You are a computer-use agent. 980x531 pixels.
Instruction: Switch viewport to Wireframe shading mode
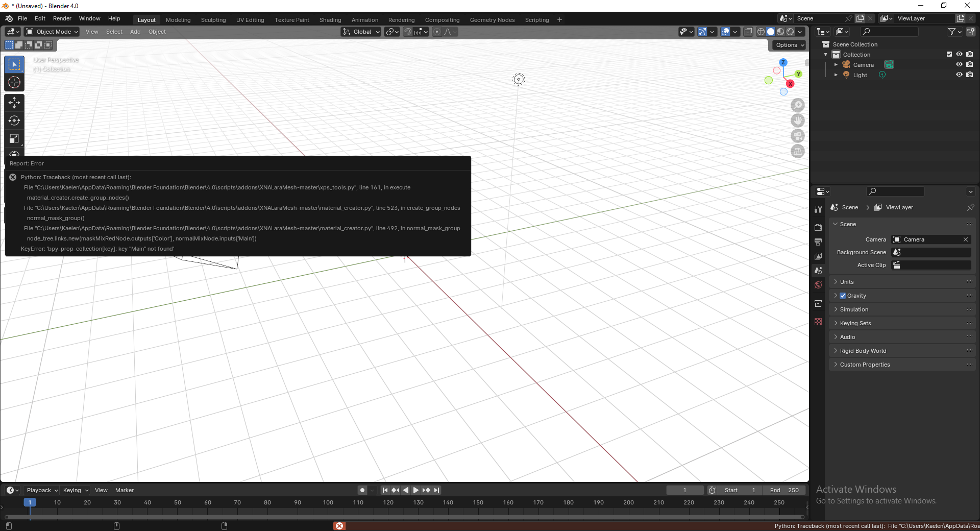761,31
